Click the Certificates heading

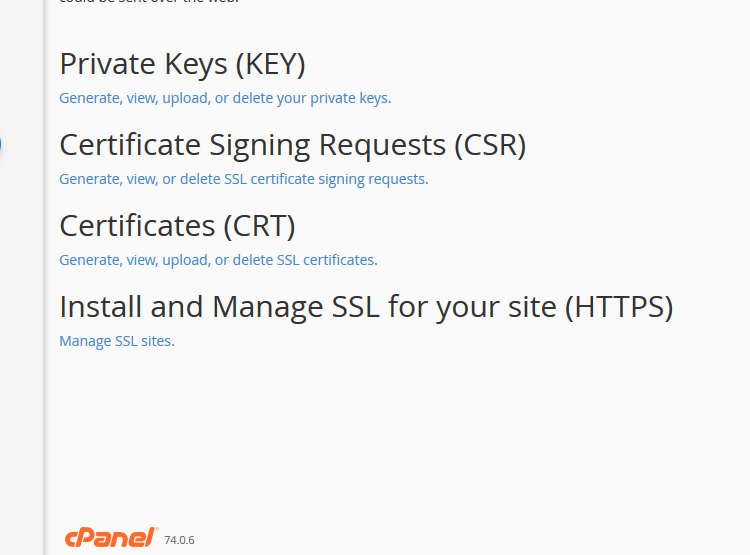pyautogui.click(x=177, y=226)
